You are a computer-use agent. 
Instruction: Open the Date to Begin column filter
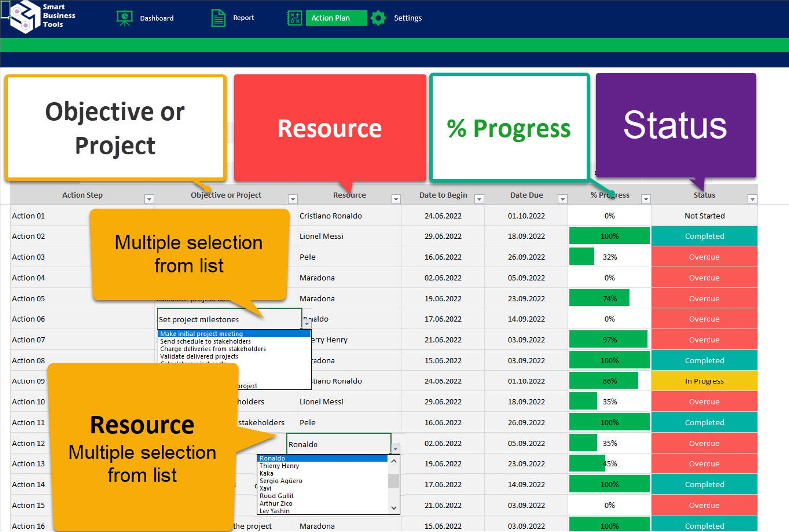coord(479,199)
